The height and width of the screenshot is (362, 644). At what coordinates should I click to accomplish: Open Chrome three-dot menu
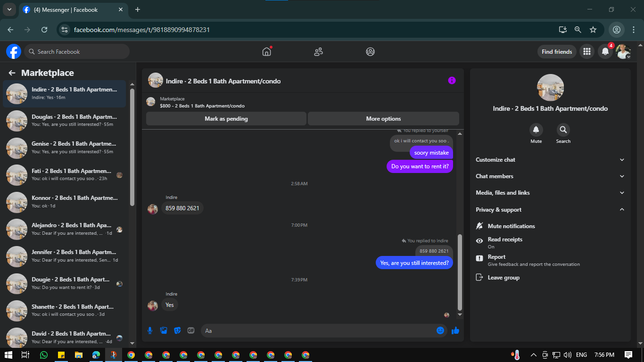tap(634, 30)
